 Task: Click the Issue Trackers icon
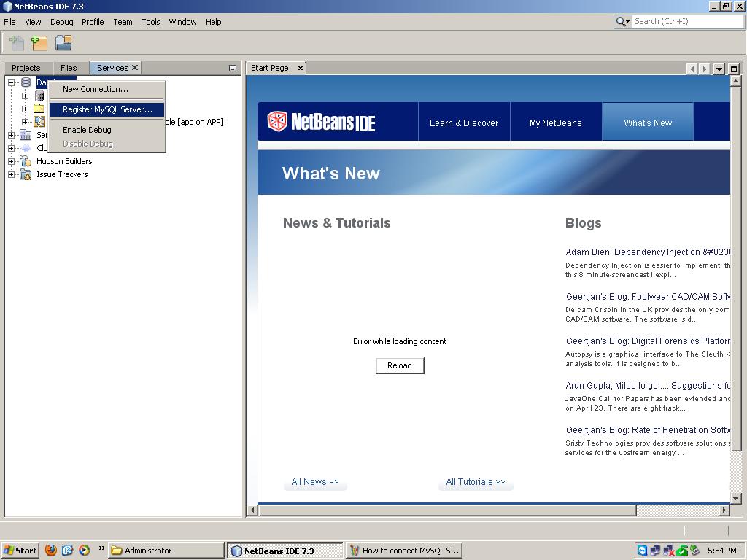click(26, 174)
